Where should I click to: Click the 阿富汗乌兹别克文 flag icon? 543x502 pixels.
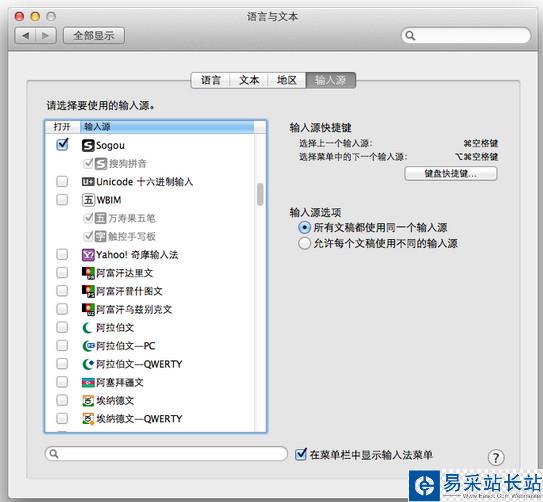[88, 309]
